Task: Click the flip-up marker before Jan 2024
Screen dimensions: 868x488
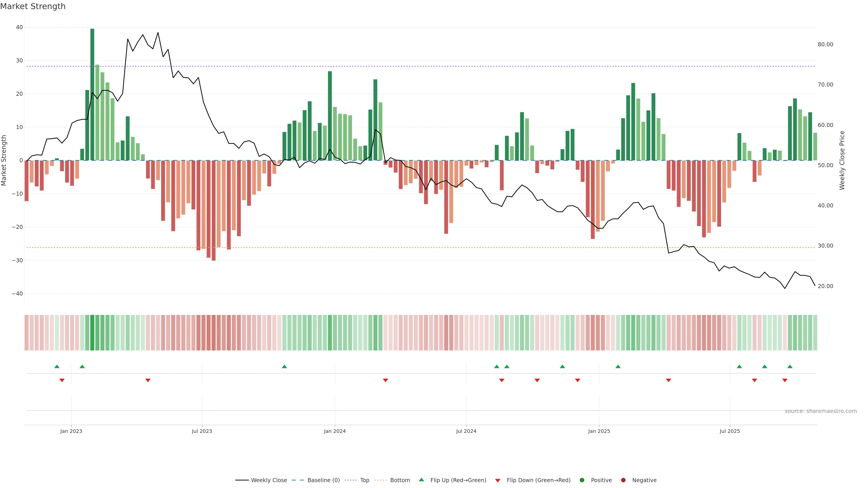Action: point(284,366)
